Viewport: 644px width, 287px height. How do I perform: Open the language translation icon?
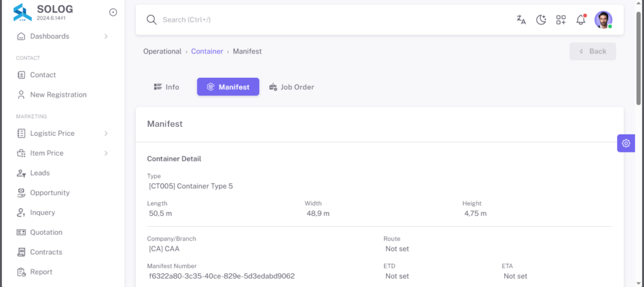pos(521,19)
